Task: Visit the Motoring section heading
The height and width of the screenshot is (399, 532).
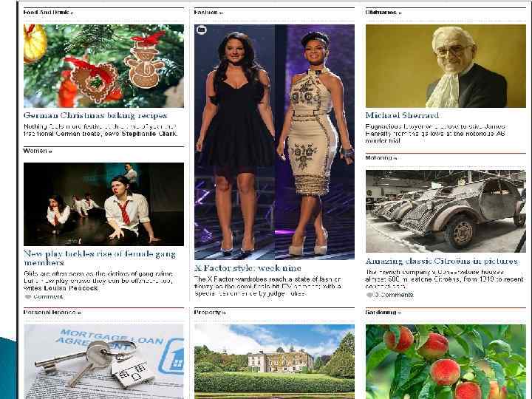Action: point(381,158)
